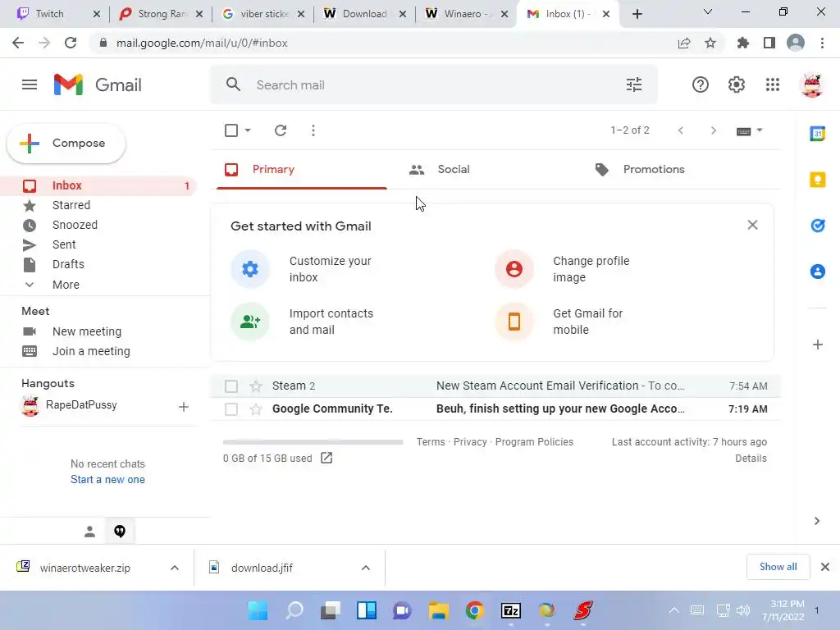Open download.jfif download options chevron
The width and height of the screenshot is (840, 630).
point(365,568)
